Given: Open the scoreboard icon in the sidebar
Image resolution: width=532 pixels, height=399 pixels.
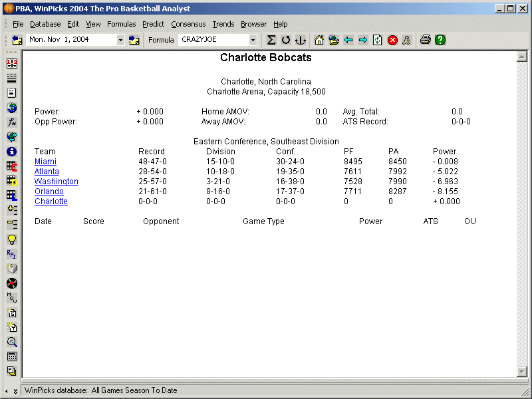Looking at the screenshot, I should pos(12,63).
